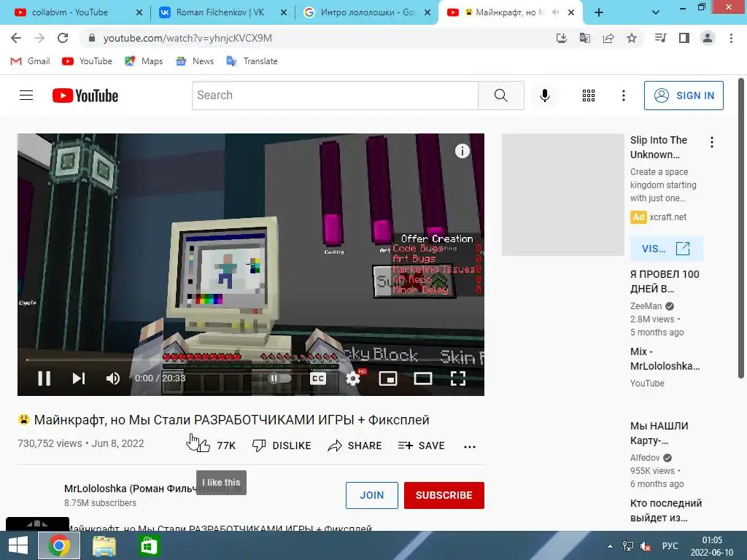Toggle closed captions CC button

click(318, 378)
